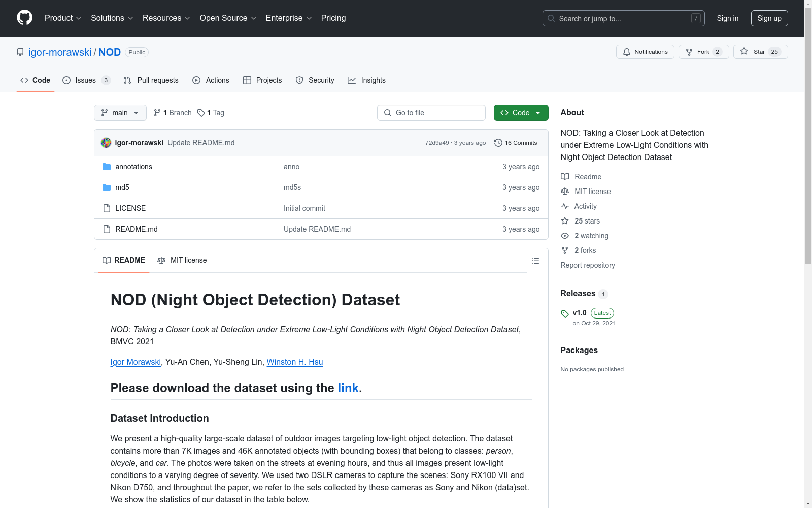
Task: Fork the NOD repository
Action: 703,52
